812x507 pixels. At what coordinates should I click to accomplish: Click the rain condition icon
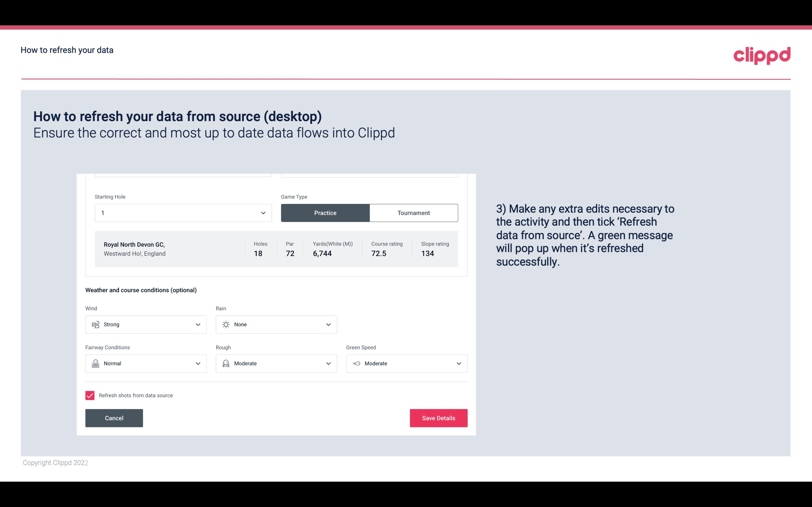[x=226, y=324]
